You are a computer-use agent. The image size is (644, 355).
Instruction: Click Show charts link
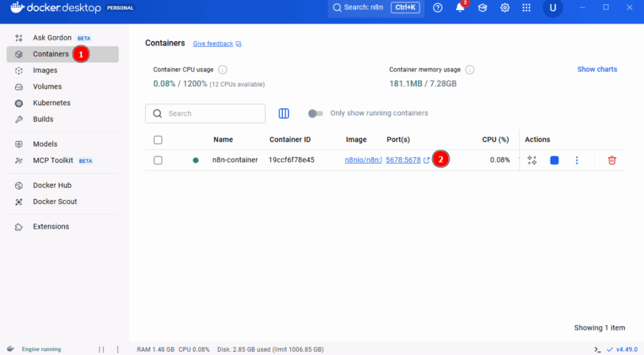pyautogui.click(x=597, y=69)
